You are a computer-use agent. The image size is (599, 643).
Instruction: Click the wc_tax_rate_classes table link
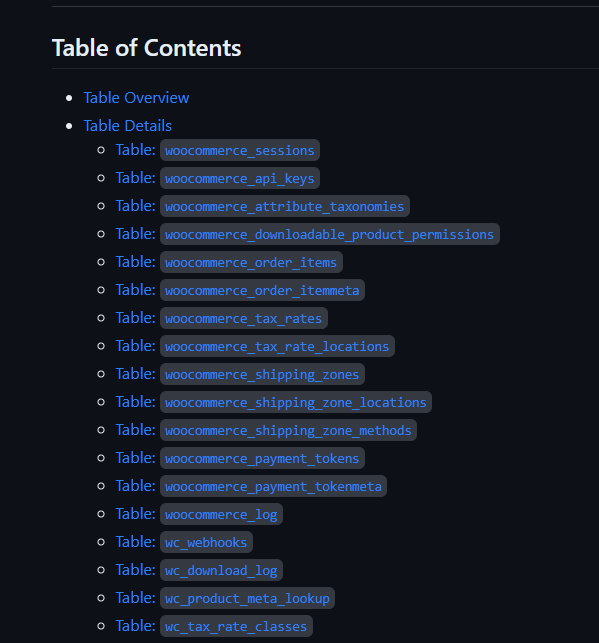coord(214,626)
